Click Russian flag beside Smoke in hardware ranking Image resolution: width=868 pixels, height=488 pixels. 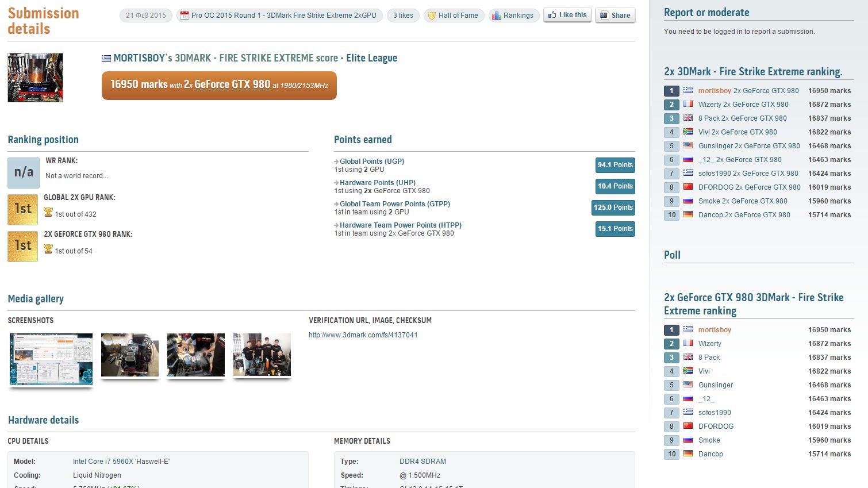pyautogui.click(x=688, y=440)
